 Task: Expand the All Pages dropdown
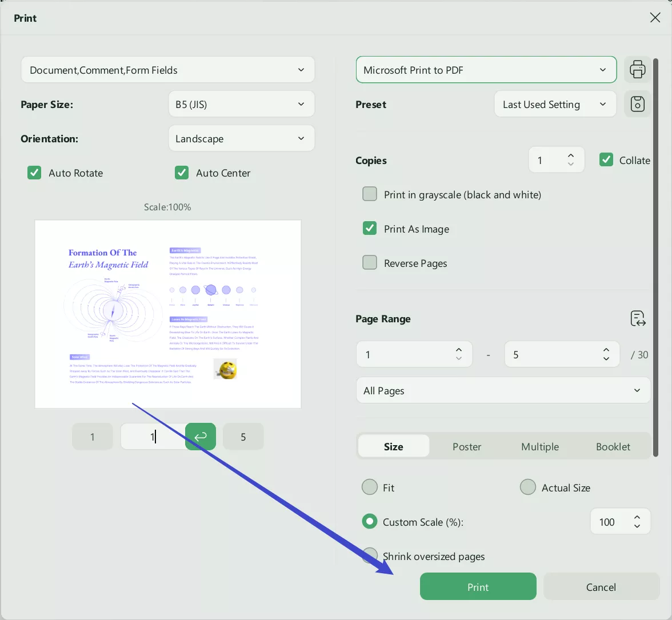click(x=503, y=390)
